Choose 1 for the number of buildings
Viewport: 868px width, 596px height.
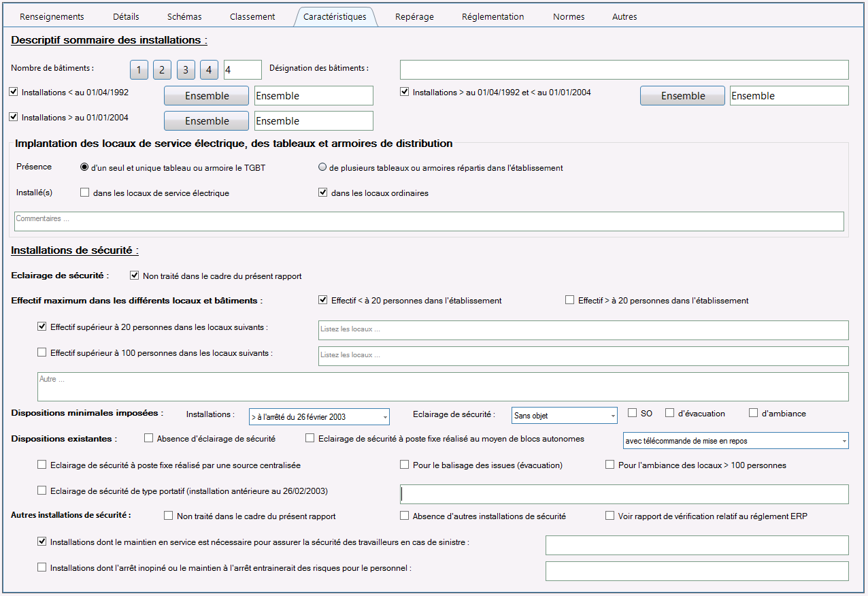pyautogui.click(x=139, y=69)
